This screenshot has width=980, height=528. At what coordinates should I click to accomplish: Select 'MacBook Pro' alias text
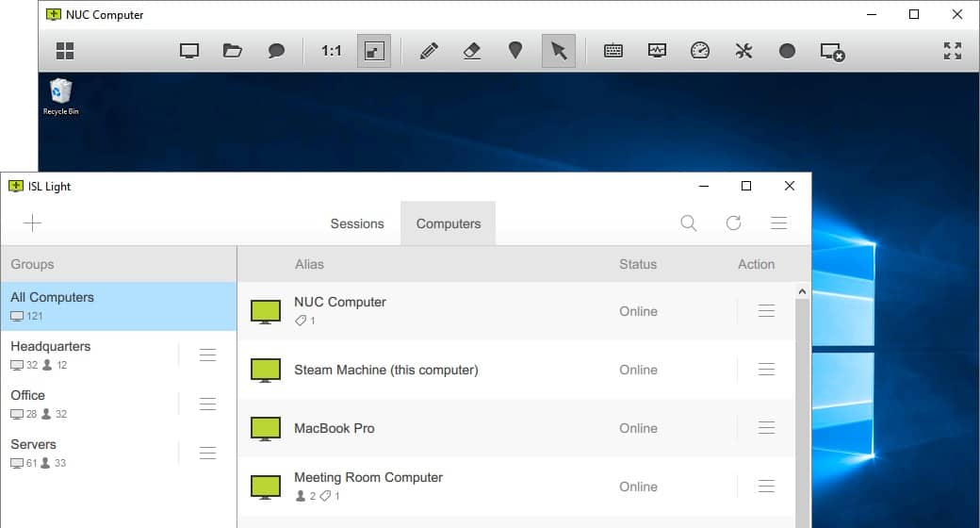click(x=335, y=429)
